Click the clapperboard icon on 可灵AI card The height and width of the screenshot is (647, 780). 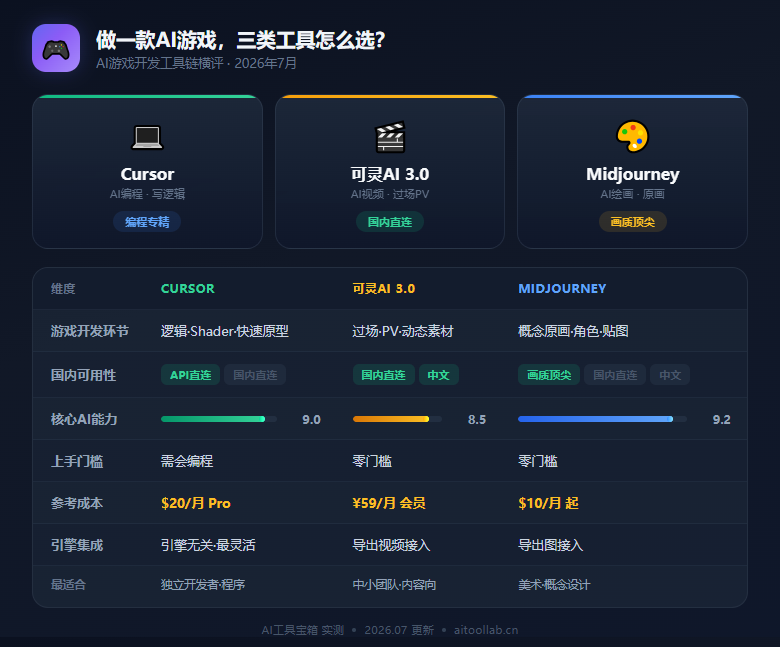click(x=390, y=137)
